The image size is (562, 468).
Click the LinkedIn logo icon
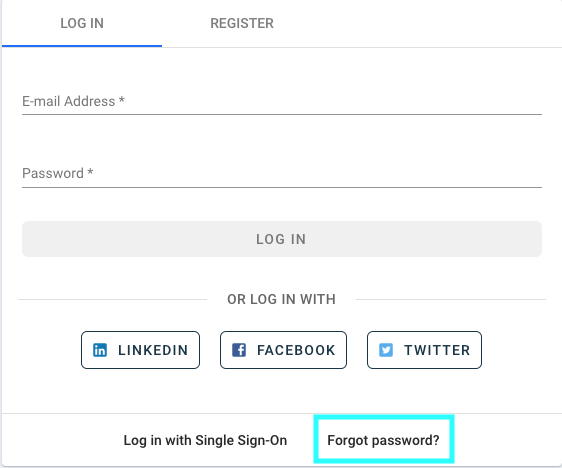[x=100, y=350]
